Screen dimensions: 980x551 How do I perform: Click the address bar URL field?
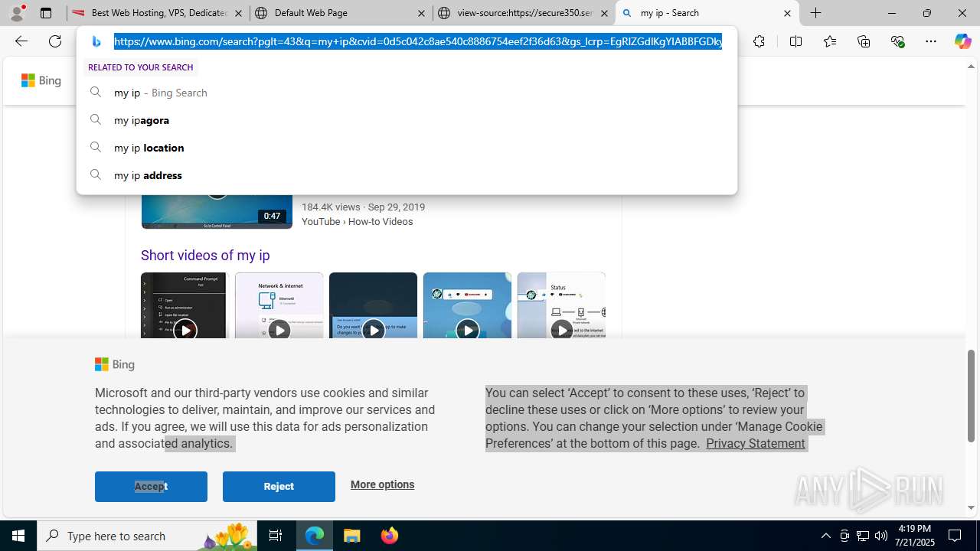click(418, 41)
